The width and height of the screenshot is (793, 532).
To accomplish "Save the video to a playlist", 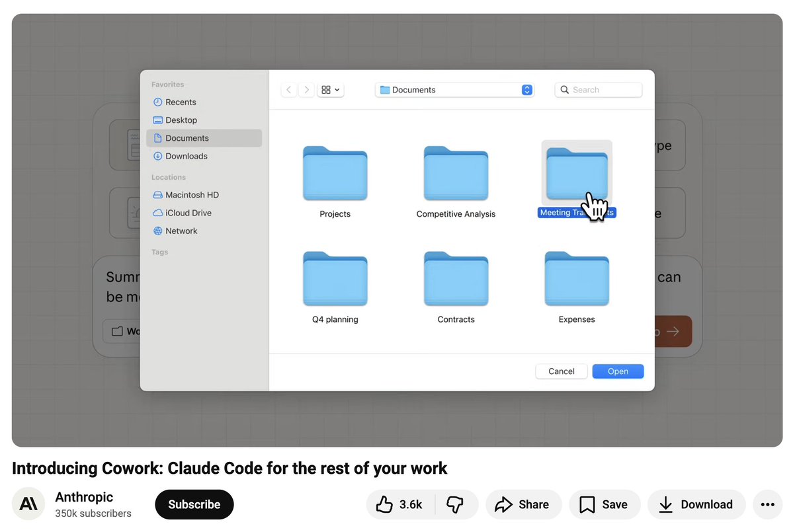I will (x=605, y=504).
